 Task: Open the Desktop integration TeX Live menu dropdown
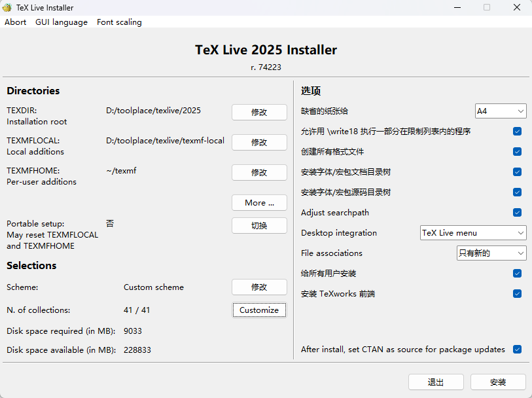pyautogui.click(x=473, y=233)
